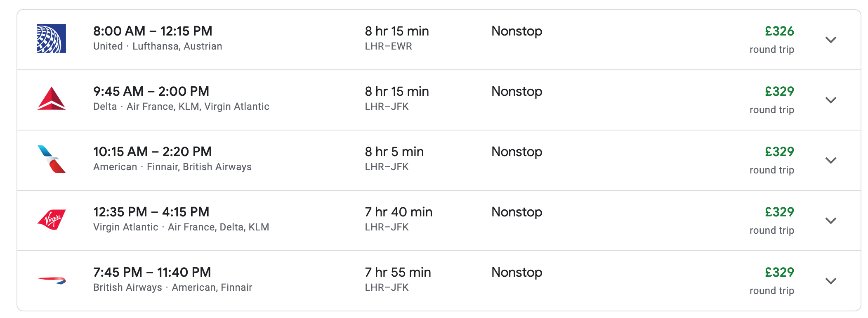
Task: Choose the 10:15 AM – 2:20 PM flight
Action: coord(152,152)
